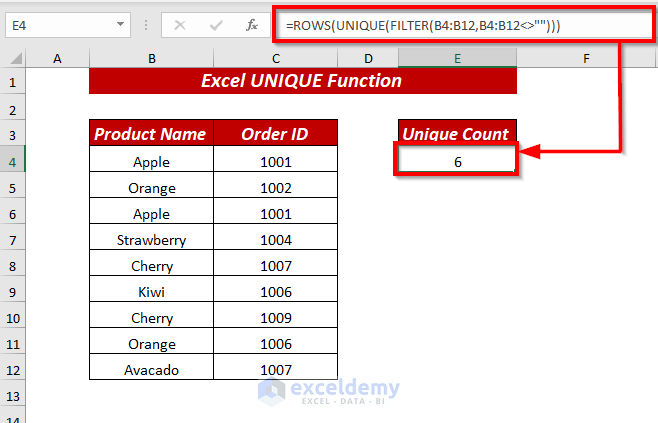
Task: Select the 1002 cell
Action: coord(276,185)
